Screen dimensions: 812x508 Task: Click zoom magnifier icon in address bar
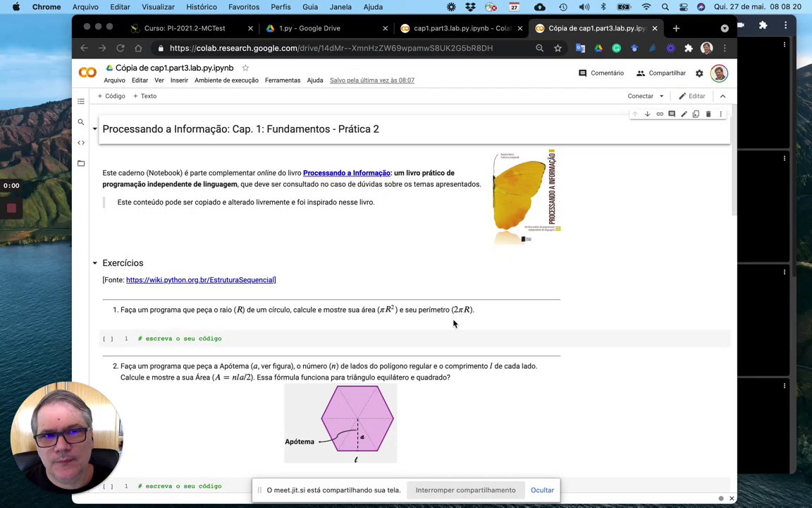click(540, 48)
